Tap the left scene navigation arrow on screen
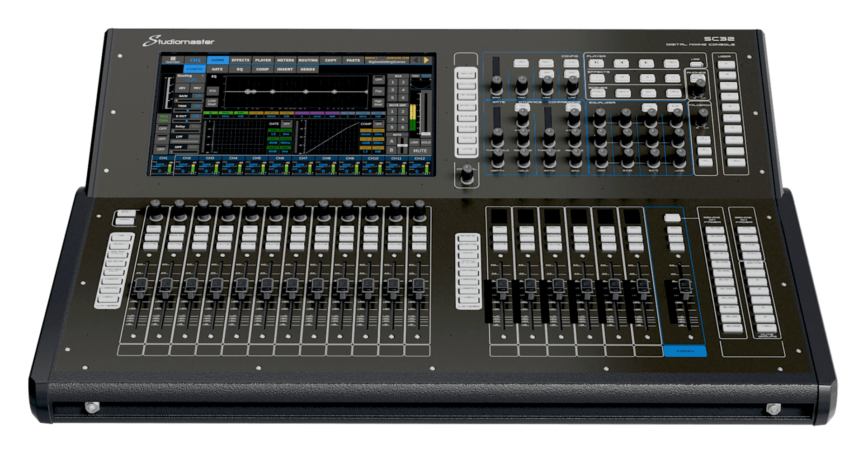The image size is (868, 453). coord(415,60)
